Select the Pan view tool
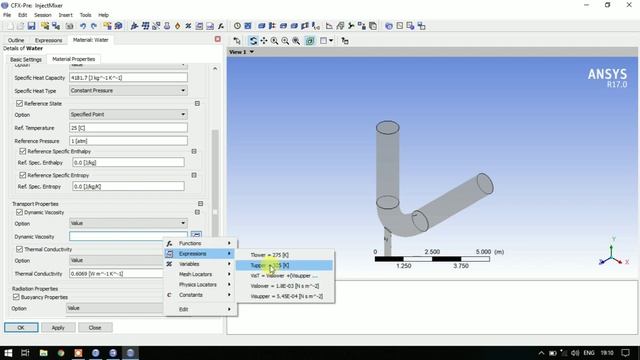Image resolution: width=640 pixels, height=360 pixels. point(264,41)
